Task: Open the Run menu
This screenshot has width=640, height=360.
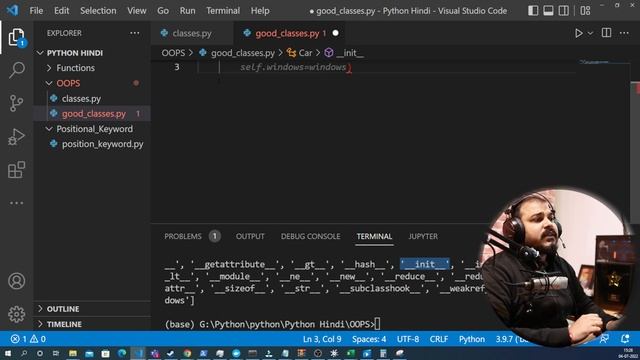Action: click(x=187, y=11)
